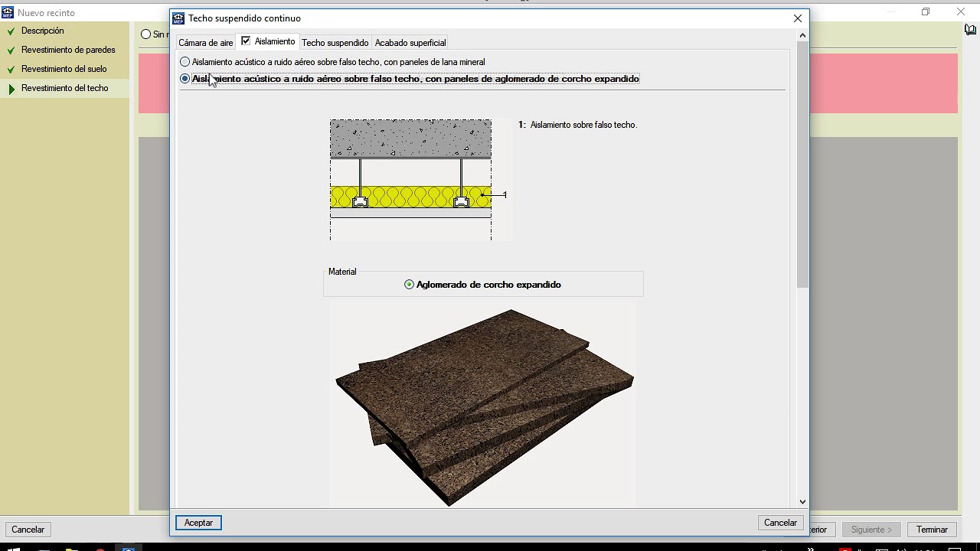
Task: Select 'Sin r...' radio in background window
Action: pos(146,34)
